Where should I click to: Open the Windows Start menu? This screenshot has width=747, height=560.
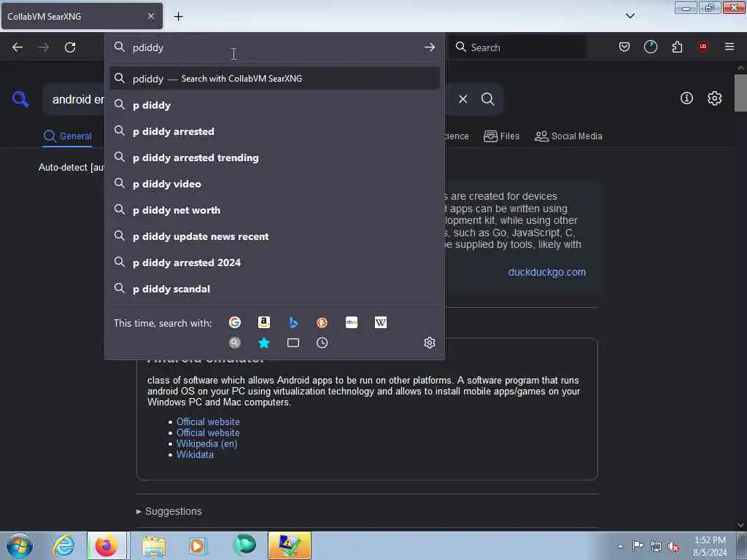(x=20, y=545)
